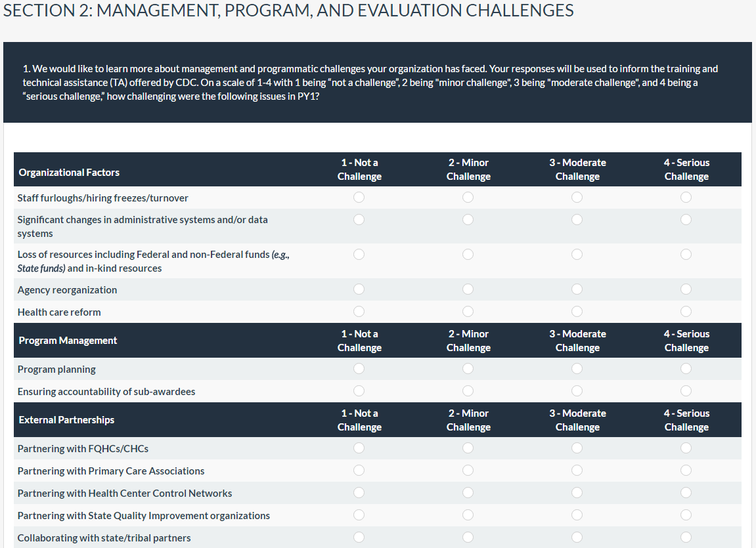Select Serious Challenge for Loss of resources
This screenshot has width=756, height=548.
(x=686, y=254)
